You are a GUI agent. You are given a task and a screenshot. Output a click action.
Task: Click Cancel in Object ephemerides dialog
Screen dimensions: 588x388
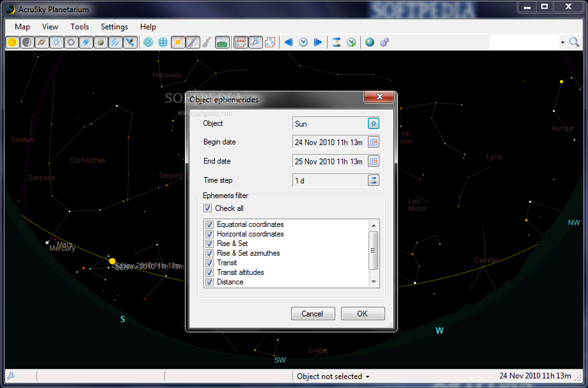pyautogui.click(x=313, y=314)
